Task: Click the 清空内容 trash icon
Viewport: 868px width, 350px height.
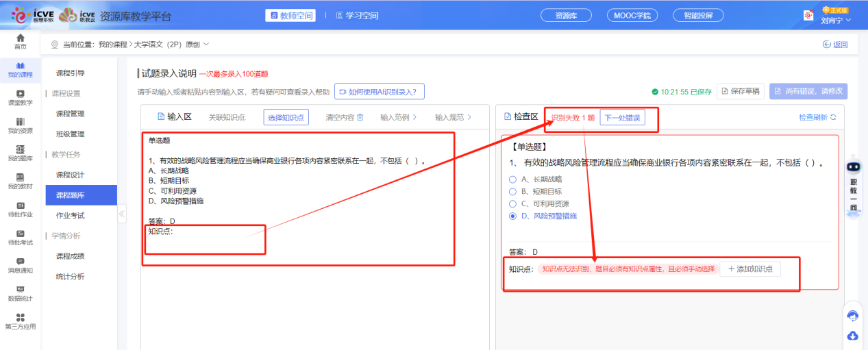Action: (360, 117)
